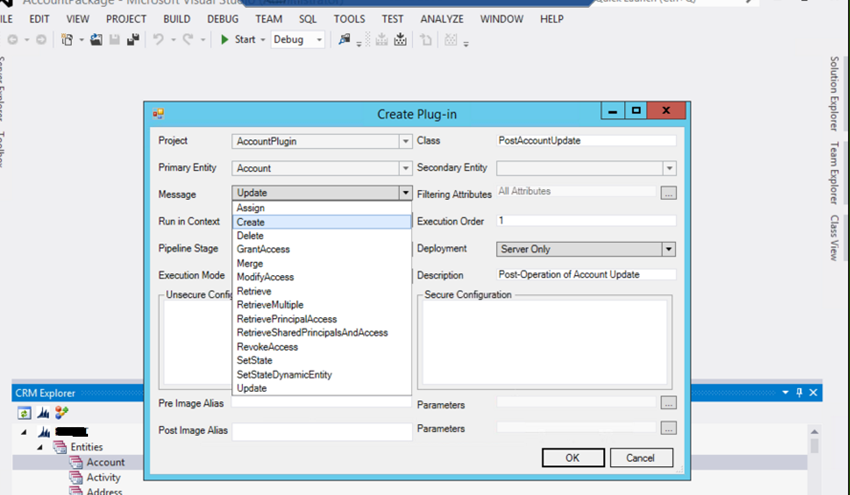Image resolution: width=850 pixels, height=495 pixels.
Task: Click the Find in Files toolbar icon
Action: (x=344, y=40)
